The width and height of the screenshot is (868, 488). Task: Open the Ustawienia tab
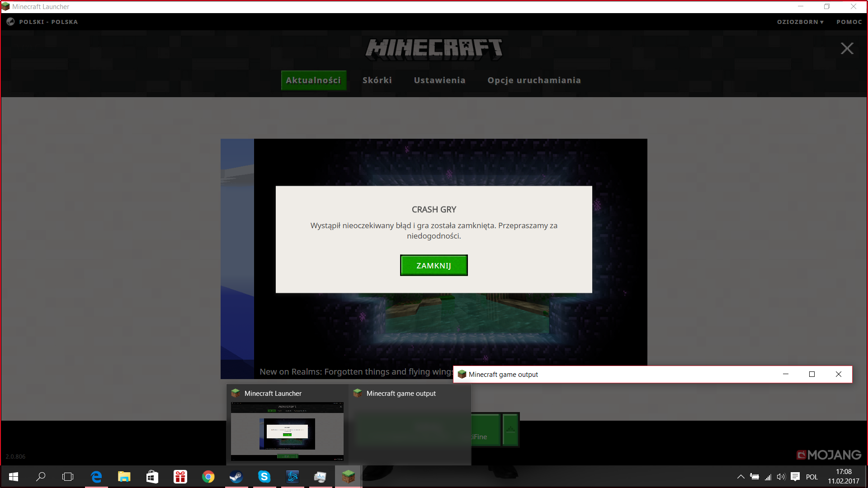(x=439, y=80)
